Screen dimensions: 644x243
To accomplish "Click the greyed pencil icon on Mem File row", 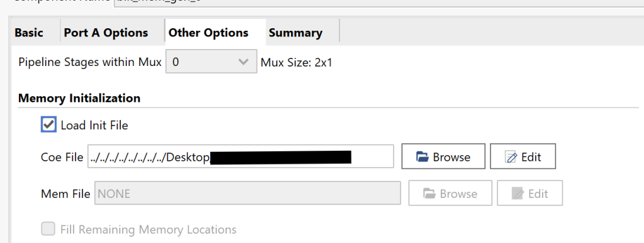I will [x=518, y=193].
